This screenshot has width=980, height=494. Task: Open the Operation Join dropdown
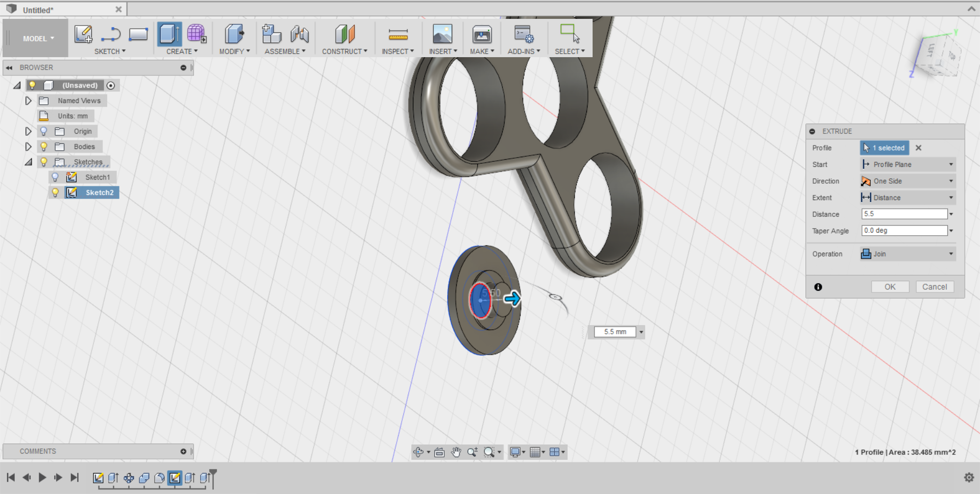coord(908,254)
